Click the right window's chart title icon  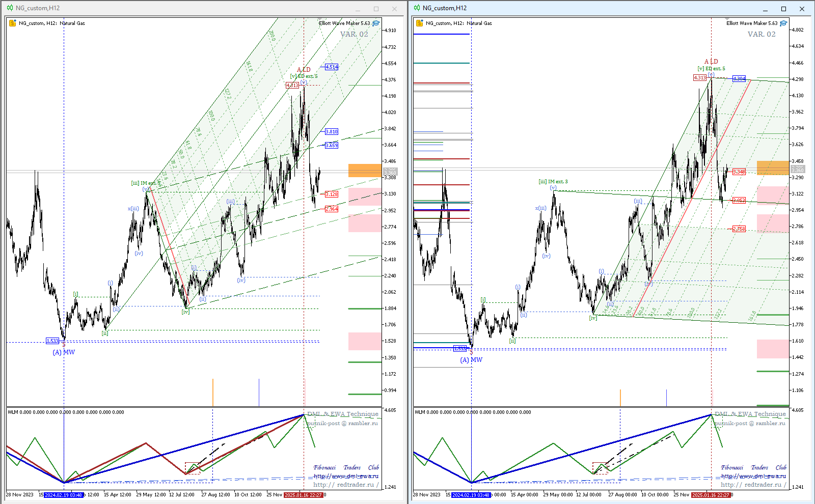point(417,8)
